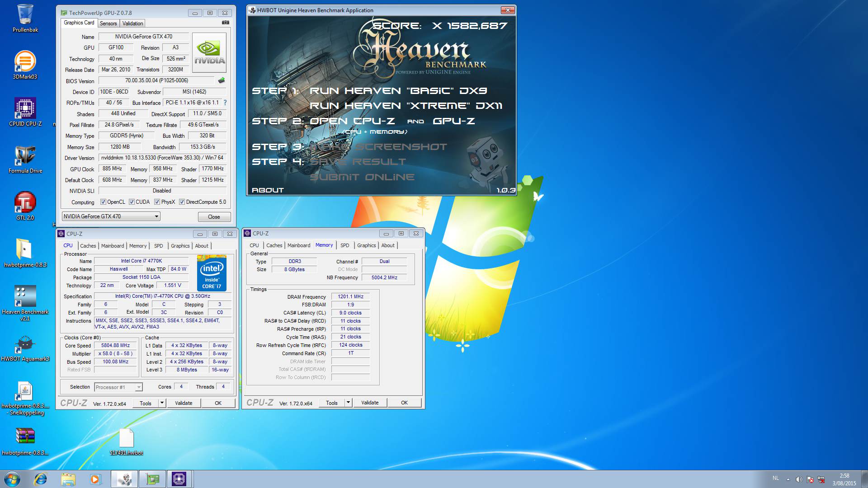Open the 517491.hwbot file
Screen dimensions: 868x488
[x=126, y=441]
